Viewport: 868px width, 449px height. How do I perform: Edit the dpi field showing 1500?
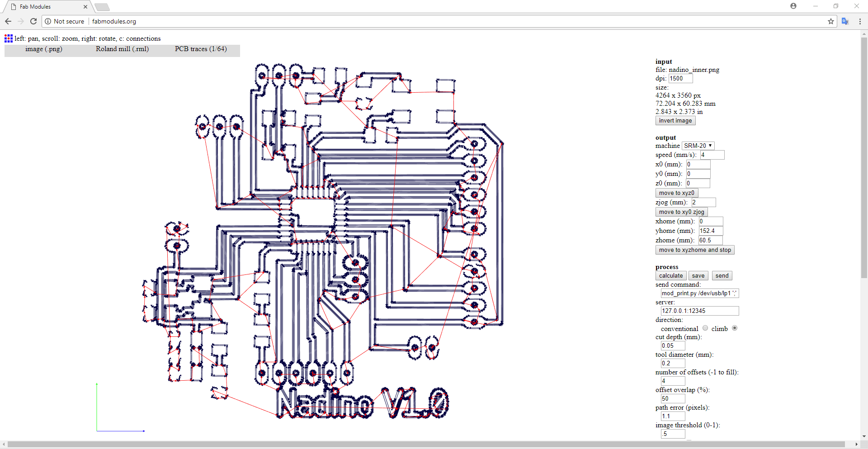click(680, 79)
